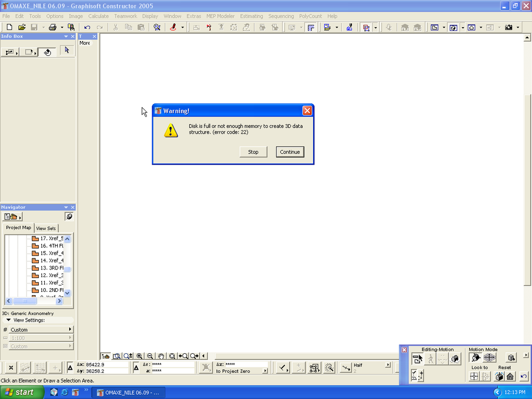Screen dimensions: 532x399
Task: Click the home reset view icon
Action: click(510, 376)
